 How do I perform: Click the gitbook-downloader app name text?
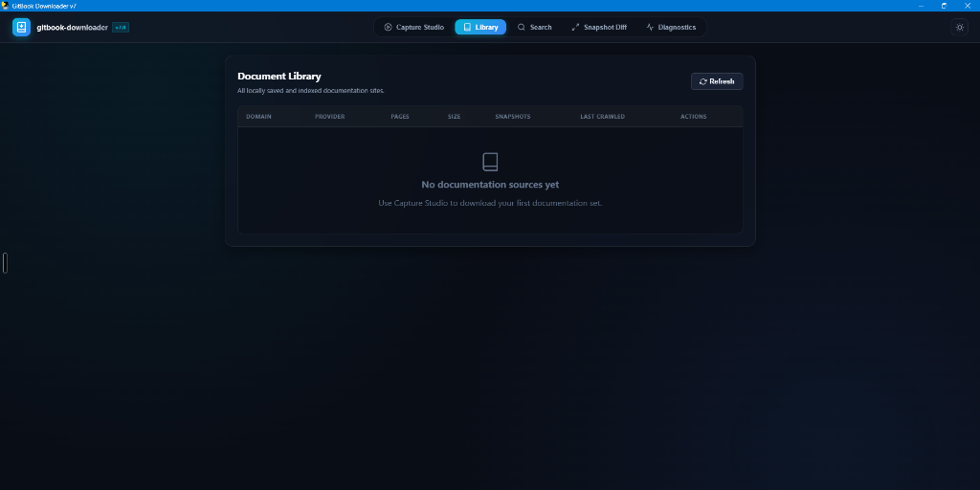pyautogui.click(x=73, y=28)
